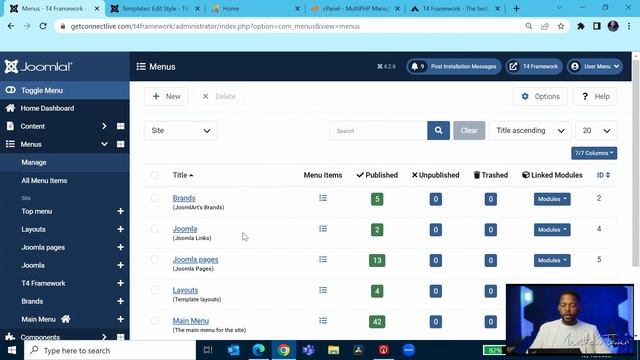Open the Brands menu title link
Image resolution: width=640 pixels, height=360 pixels.
click(x=184, y=198)
